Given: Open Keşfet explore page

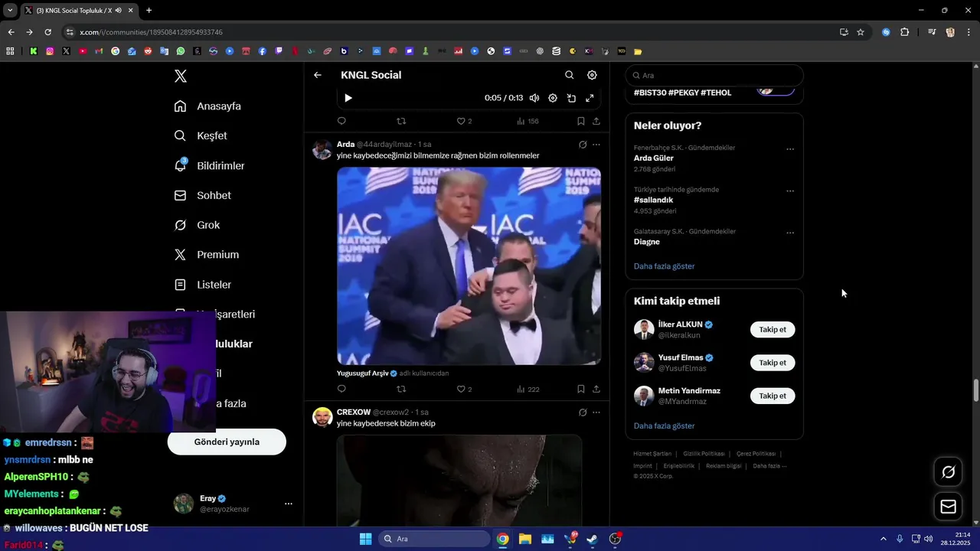Looking at the screenshot, I should click(x=201, y=135).
